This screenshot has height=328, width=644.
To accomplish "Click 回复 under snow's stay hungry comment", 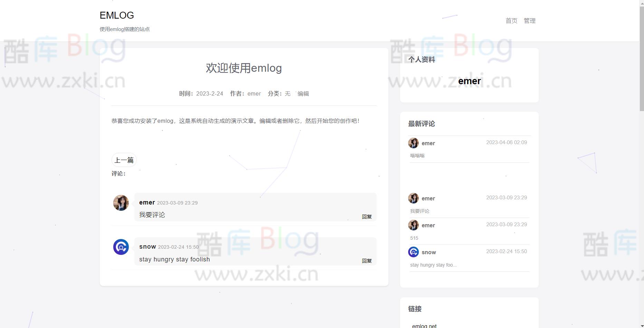I will [367, 261].
